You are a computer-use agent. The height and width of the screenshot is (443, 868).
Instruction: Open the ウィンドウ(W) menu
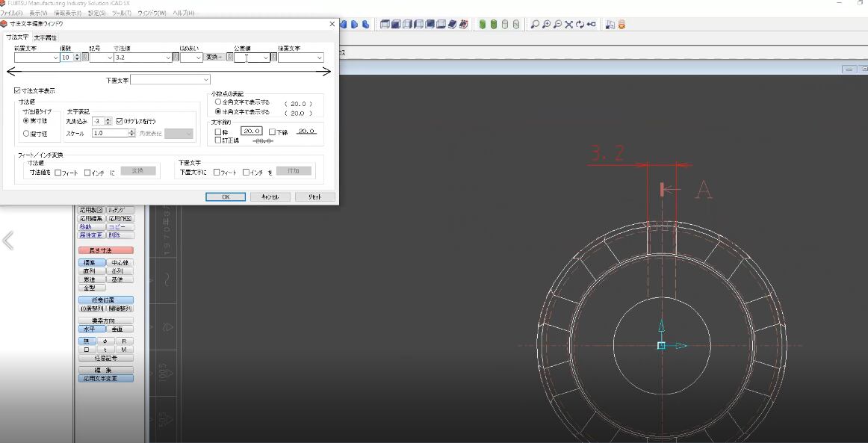click(x=152, y=13)
